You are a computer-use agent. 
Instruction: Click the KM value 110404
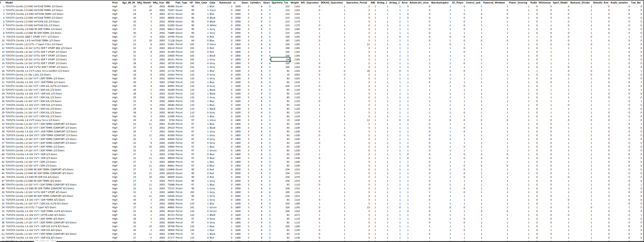pos(170,169)
